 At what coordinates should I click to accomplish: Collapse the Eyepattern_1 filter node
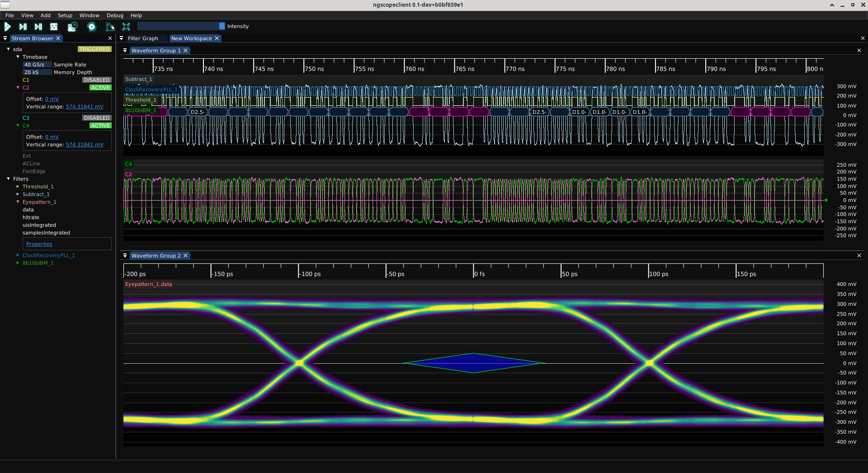(x=18, y=201)
